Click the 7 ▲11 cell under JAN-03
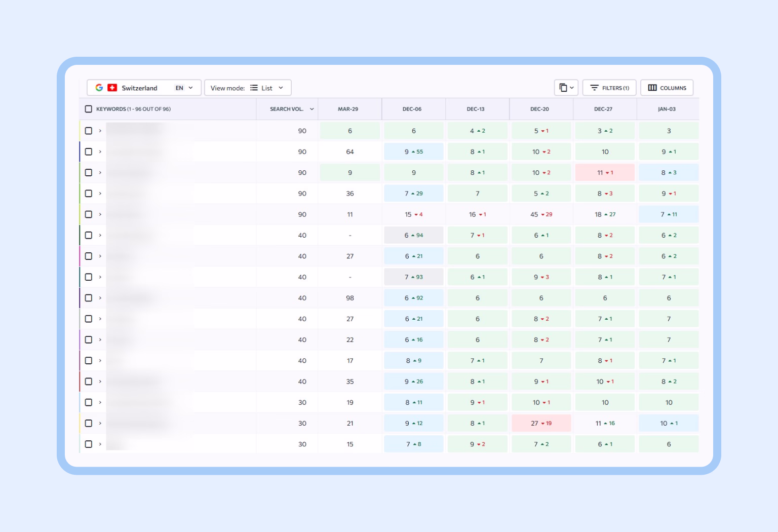The width and height of the screenshot is (778, 532). pyautogui.click(x=669, y=214)
